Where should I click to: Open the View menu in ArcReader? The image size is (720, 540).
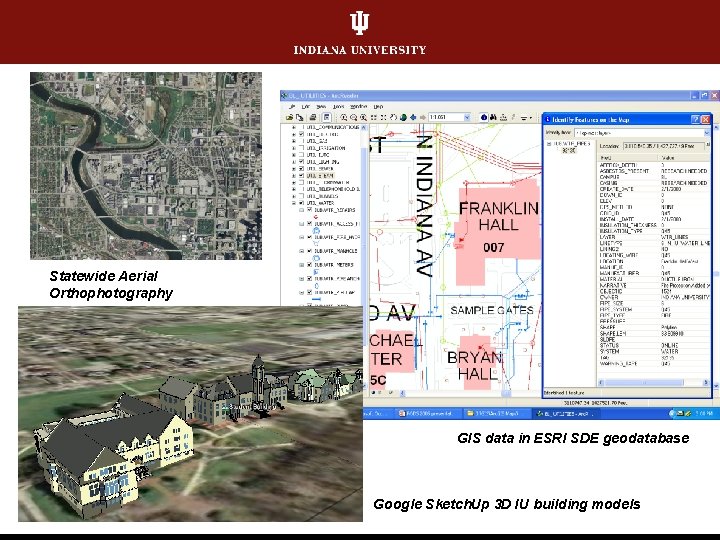[321, 107]
